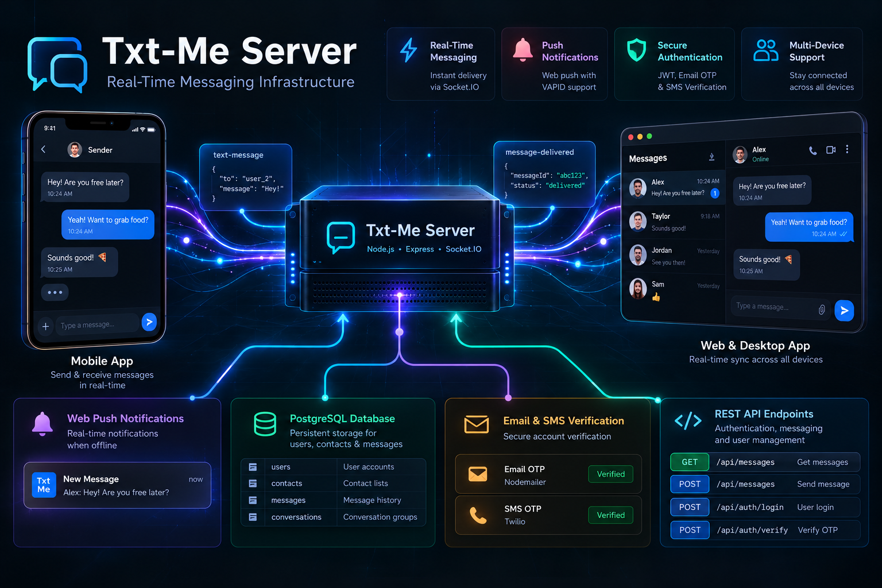Click the lightning bolt Real-Time Messaging icon

coord(408,50)
